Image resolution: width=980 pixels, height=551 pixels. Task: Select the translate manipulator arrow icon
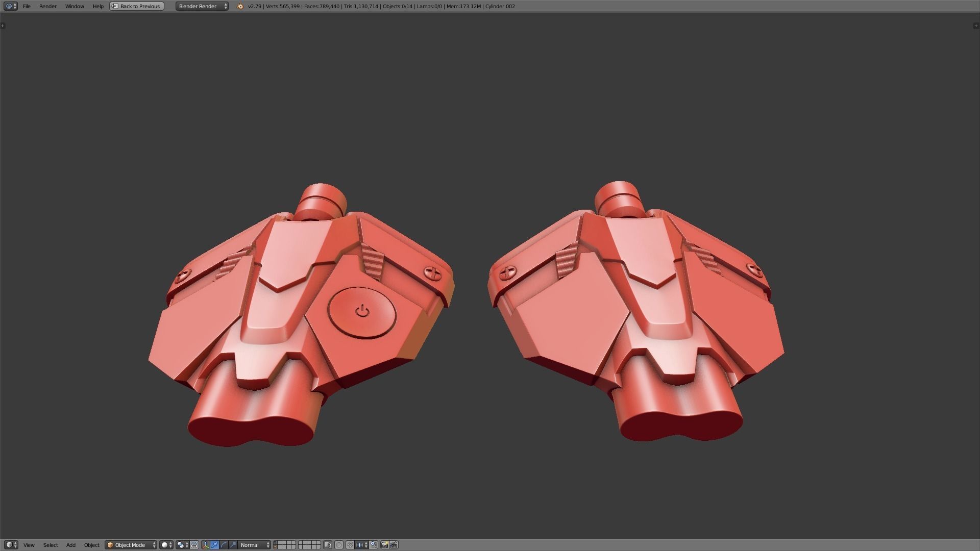[214, 545]
